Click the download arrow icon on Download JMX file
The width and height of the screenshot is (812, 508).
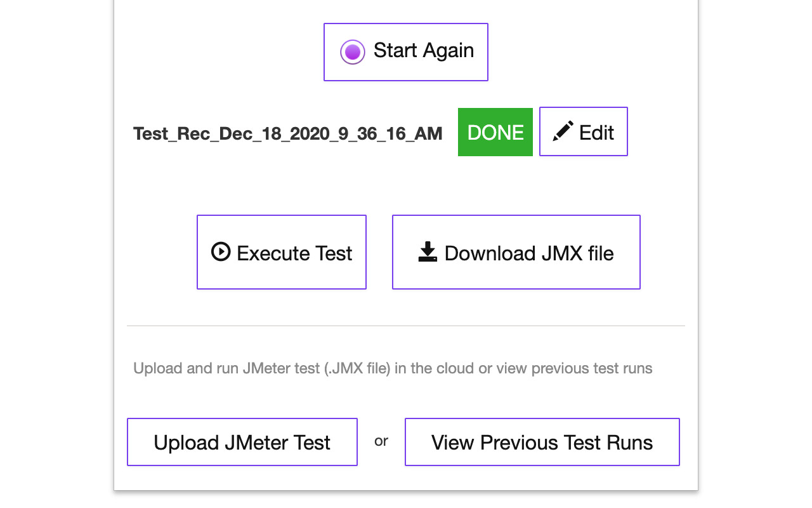click(426, 252)
